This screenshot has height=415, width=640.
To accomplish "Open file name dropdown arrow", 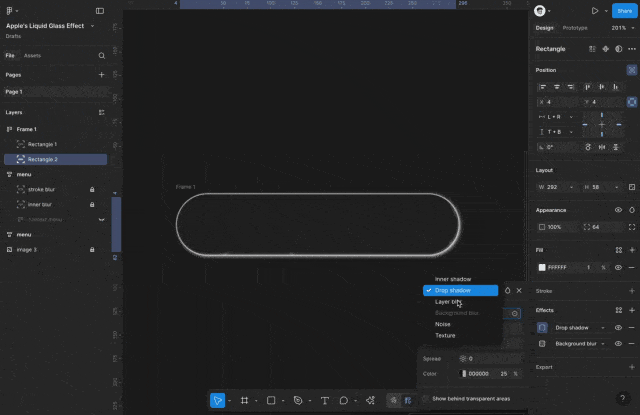I will 92,26.
